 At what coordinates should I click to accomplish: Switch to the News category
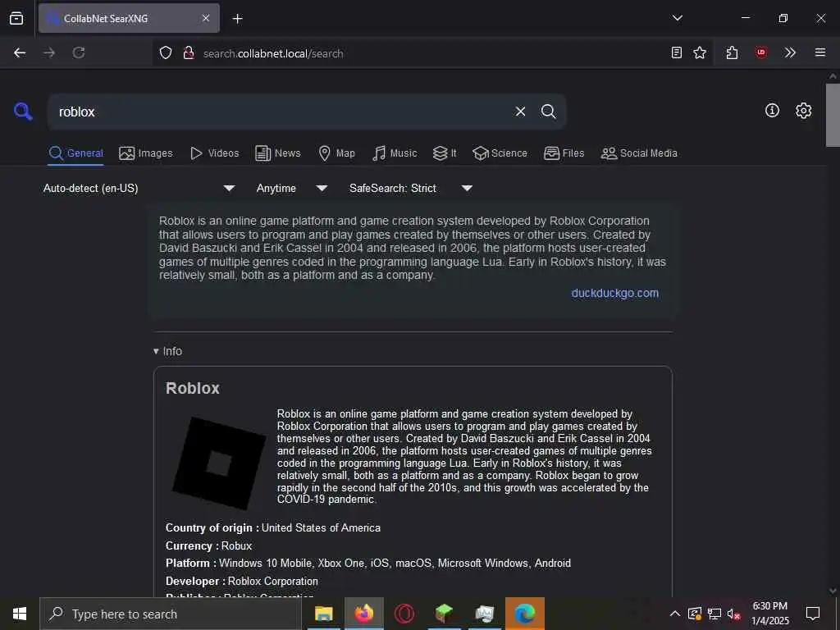[x=278, y=153]
